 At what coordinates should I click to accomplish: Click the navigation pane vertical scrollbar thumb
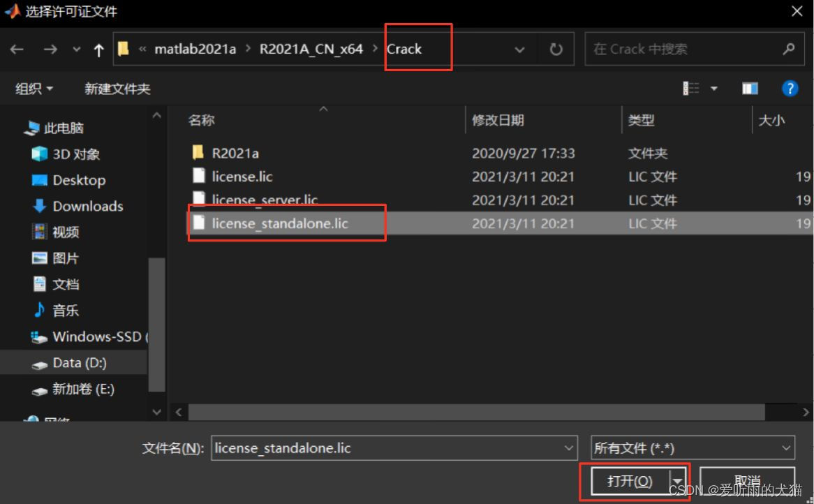tap(156, 325)
